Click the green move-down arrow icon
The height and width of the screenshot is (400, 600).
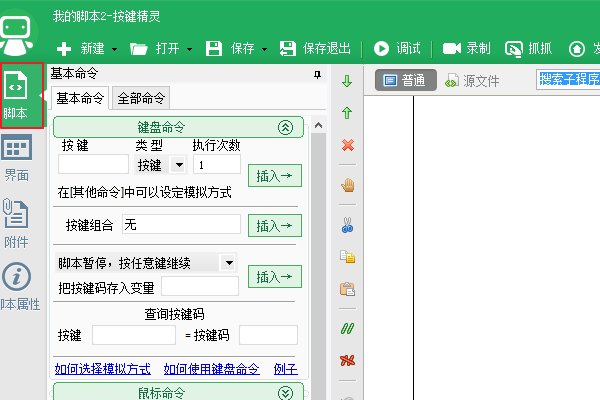[x=347, y=81]
